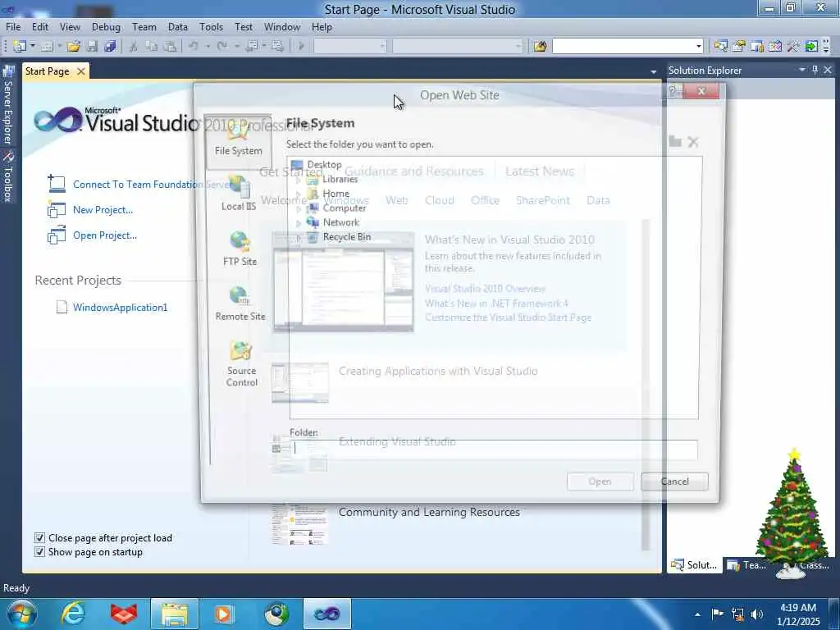
Task: Open Solution Explorer window position dropdown
Action: [x=802, y=71]
